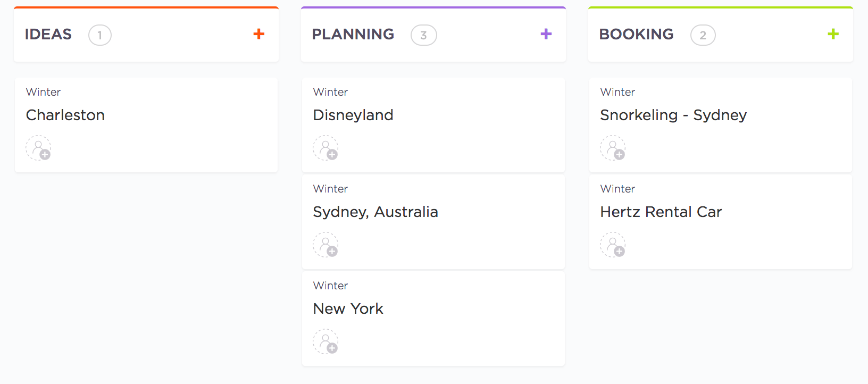The image size is (868, 384).
Task: Click the Winter label on Snorkeling - Sydney card
Action: (618, 92)
